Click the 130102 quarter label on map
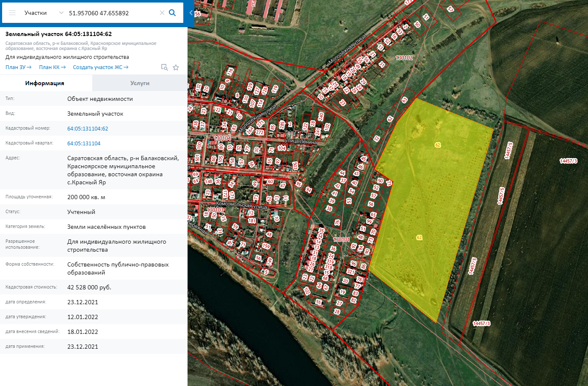 click(404, 58)
